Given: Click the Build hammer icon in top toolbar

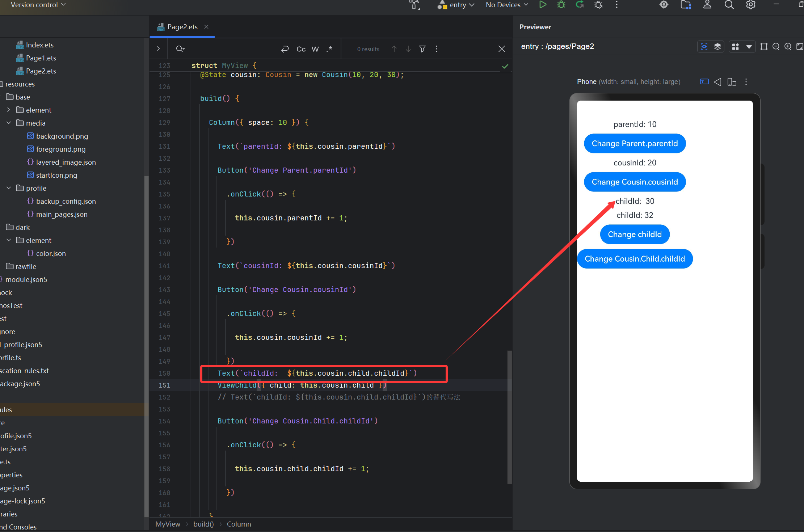Looking at the screenshot, I should [x=414, y=5].
